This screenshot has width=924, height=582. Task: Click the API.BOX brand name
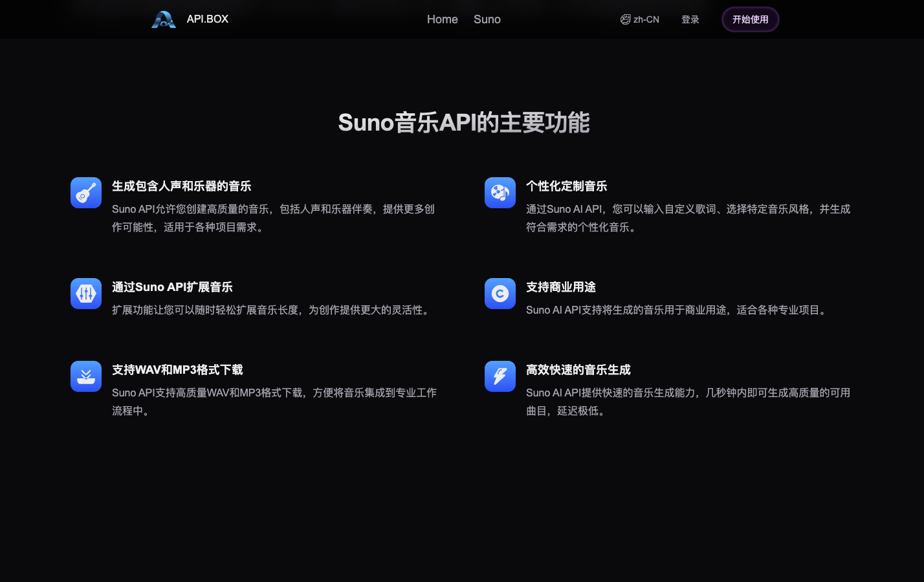click(x=208, y=19)
